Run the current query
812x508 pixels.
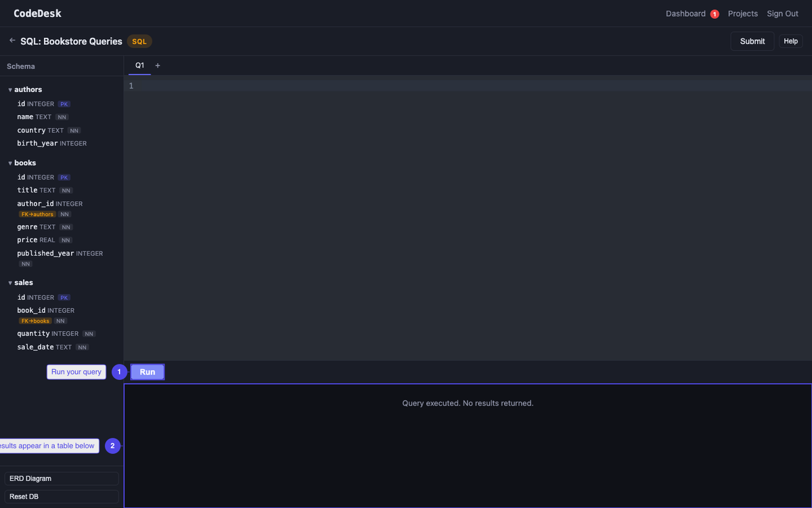pos(147,371)
